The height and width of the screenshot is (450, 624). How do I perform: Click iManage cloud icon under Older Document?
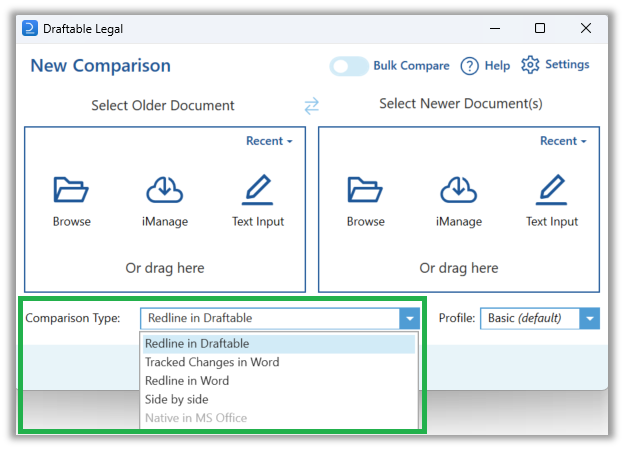pos(165,189)
